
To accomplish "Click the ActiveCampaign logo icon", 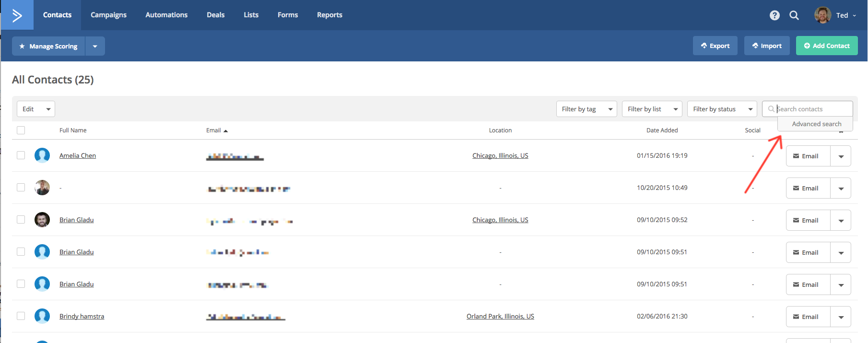I will [x=17, y=15].
